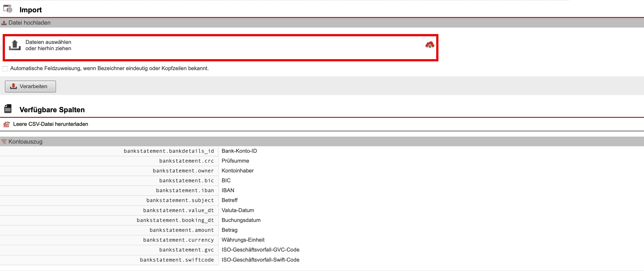Viewport: 644px width, 271px height.
Task: Click the red CSV file icon
Action: coord(6,124)
